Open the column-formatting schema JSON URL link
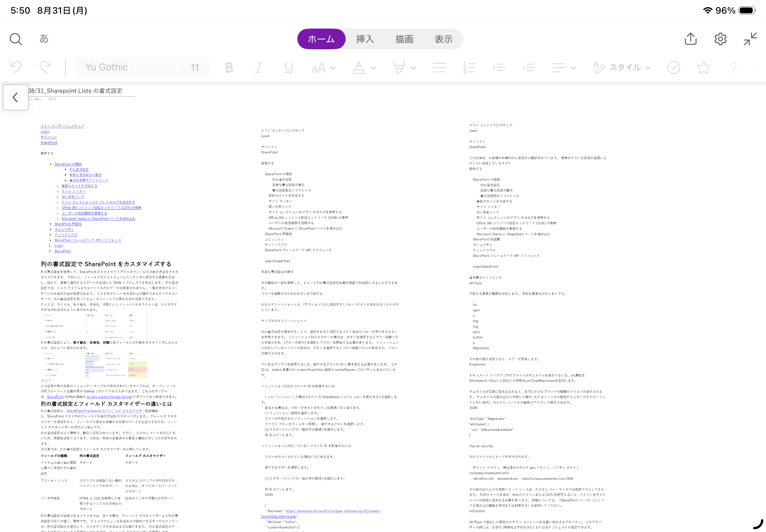Viewport: 766px width, 532px height. coord(321,514)
